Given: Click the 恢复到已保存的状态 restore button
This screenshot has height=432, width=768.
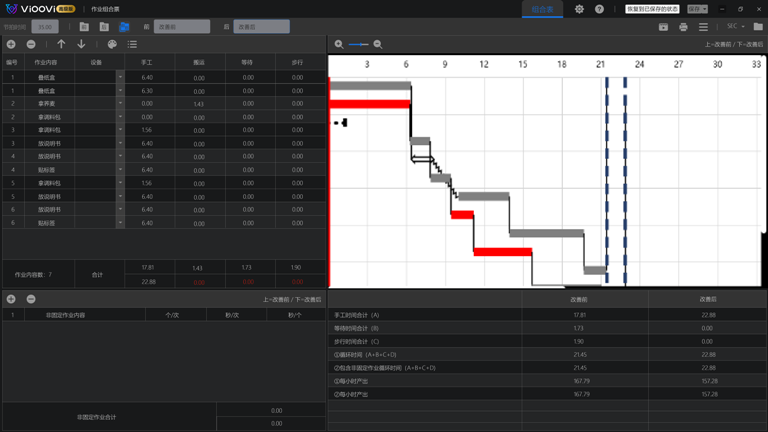Looking at the screenshot, I should pyautogui.click(x=652, y=9).
